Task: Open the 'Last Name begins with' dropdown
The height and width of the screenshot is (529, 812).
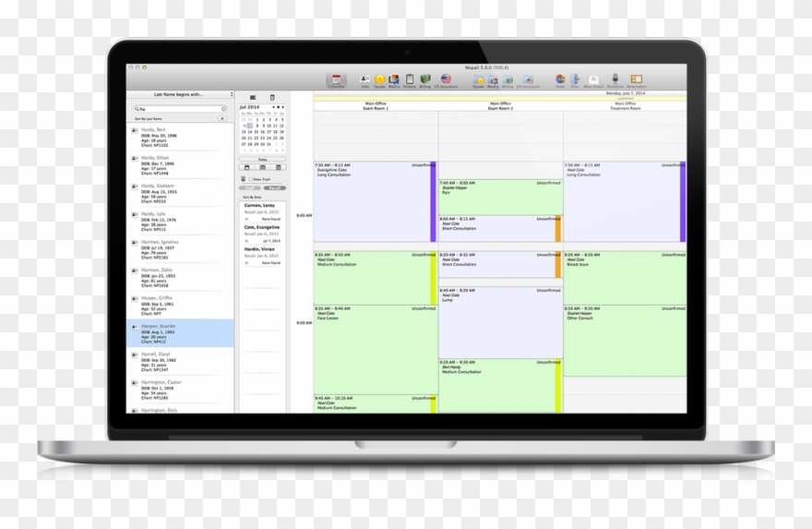Action: 180,94
